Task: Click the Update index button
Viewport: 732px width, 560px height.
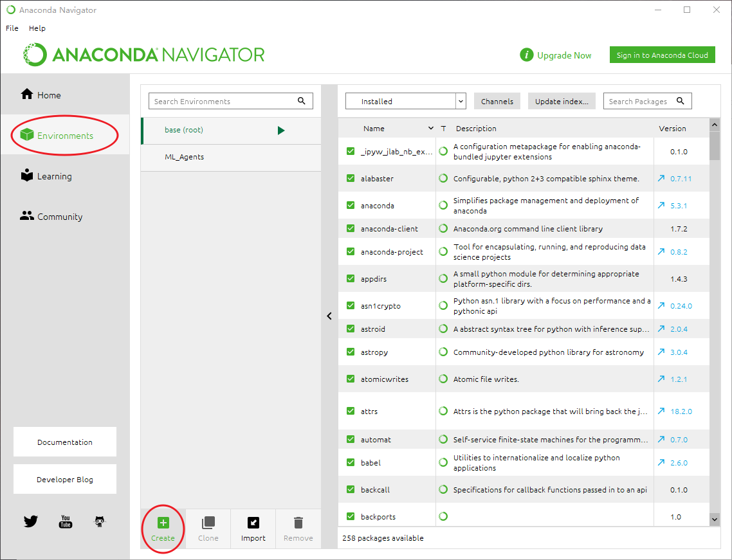Action: click(x=562, y=102)
